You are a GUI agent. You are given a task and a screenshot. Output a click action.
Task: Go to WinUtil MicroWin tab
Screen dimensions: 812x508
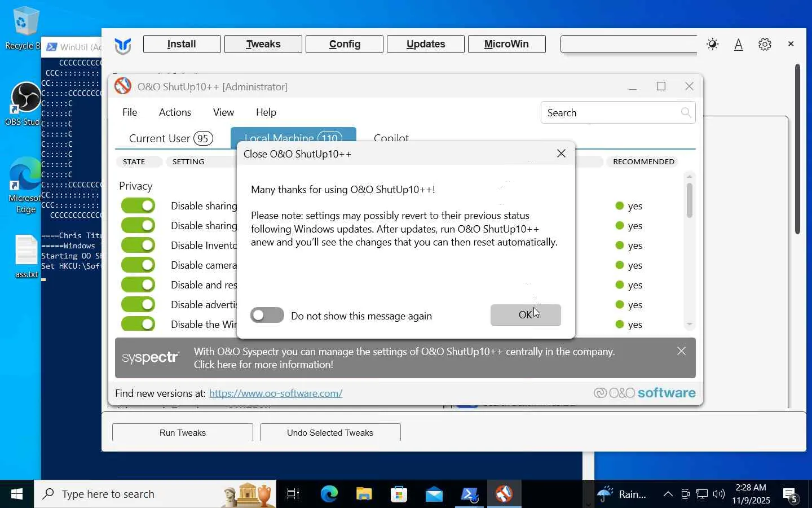pos(507,44)
